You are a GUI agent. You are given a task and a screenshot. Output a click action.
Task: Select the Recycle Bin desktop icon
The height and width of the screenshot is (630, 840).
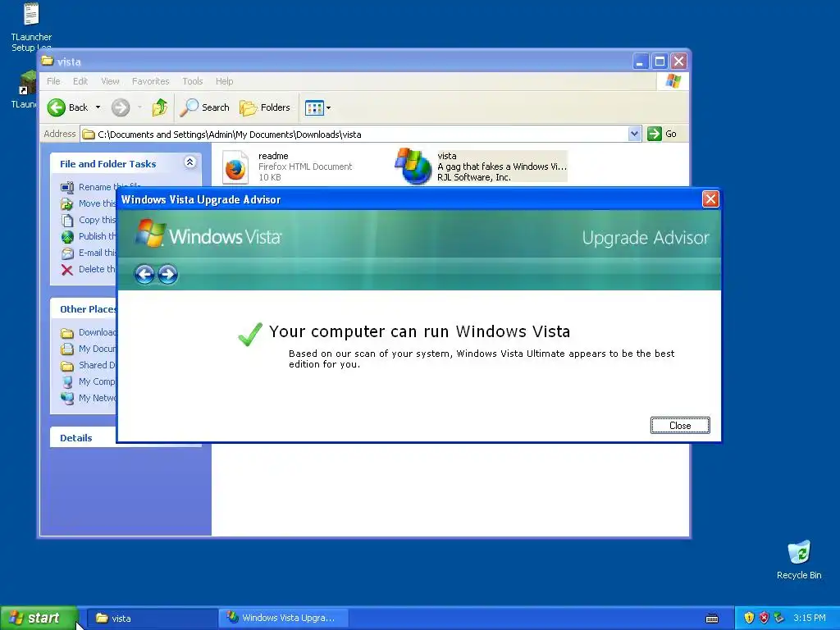click(799, 559)
